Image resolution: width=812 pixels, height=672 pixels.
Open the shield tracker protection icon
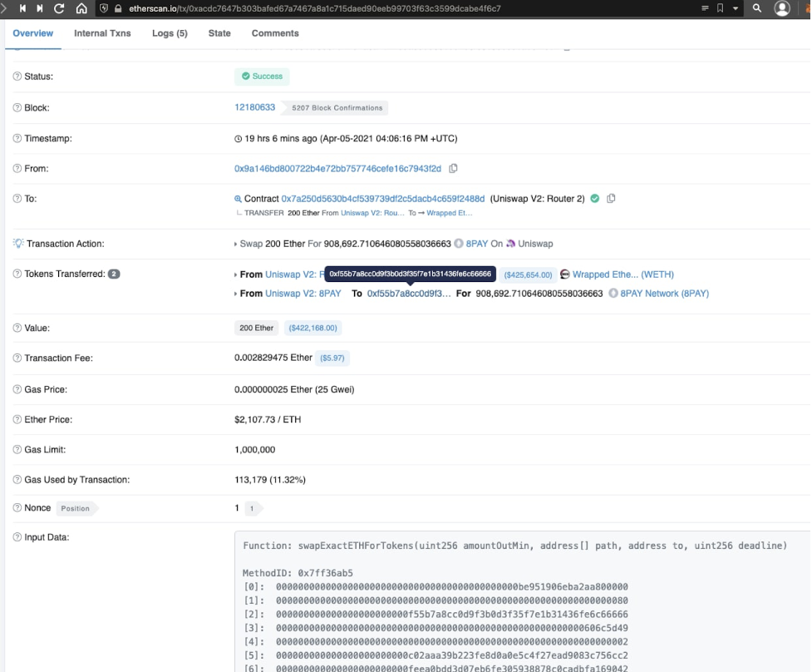coord(104,8)
